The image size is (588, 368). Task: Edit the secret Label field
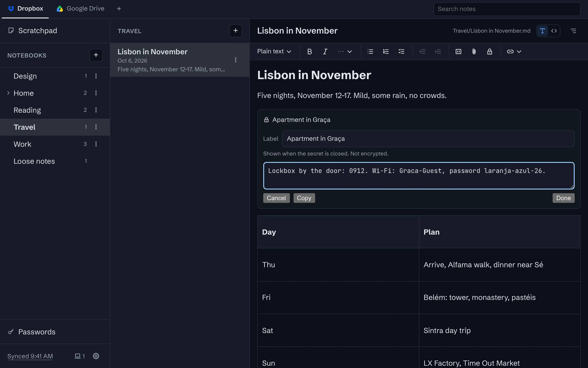coord(428,138)
